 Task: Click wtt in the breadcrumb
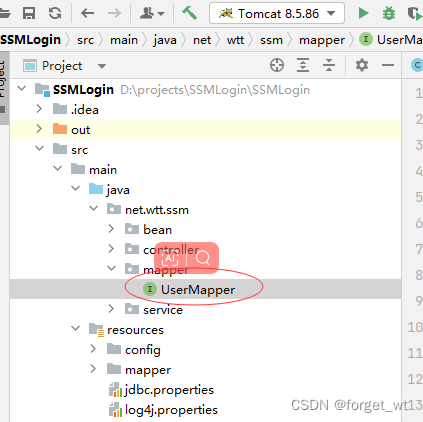click(x=235, y=40)
